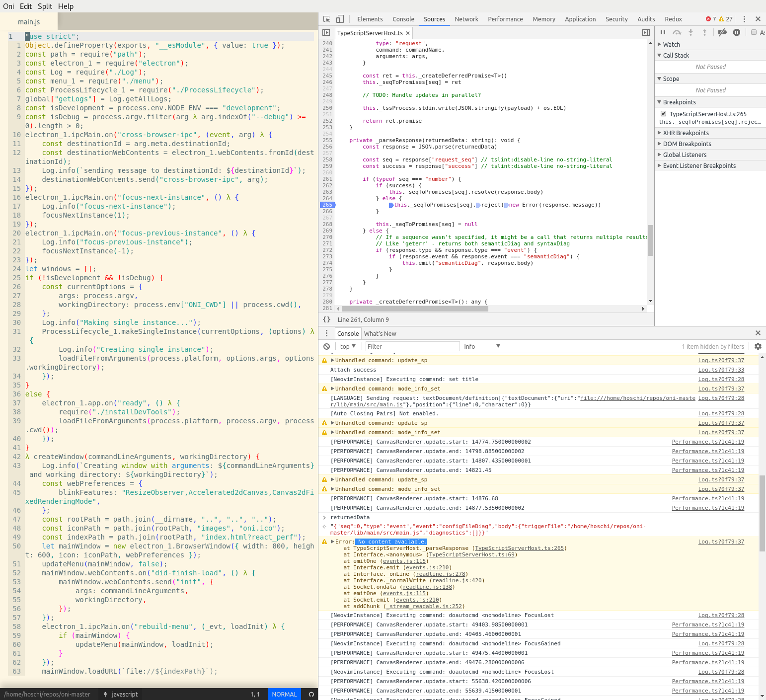Close the TypeScriptServerHost.ts file tab
Viewport: 766px width, 700px height.
click(408, 33)
